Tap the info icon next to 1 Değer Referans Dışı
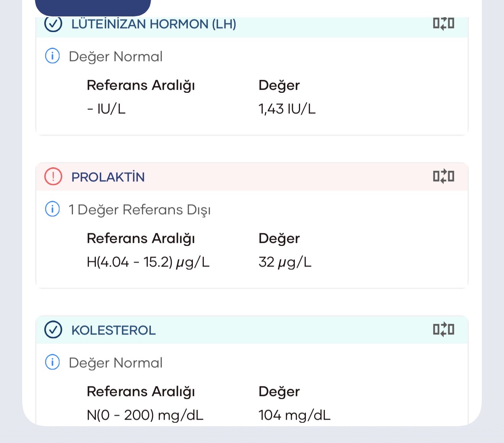This screenshot has height=443, width=504. 52,209
